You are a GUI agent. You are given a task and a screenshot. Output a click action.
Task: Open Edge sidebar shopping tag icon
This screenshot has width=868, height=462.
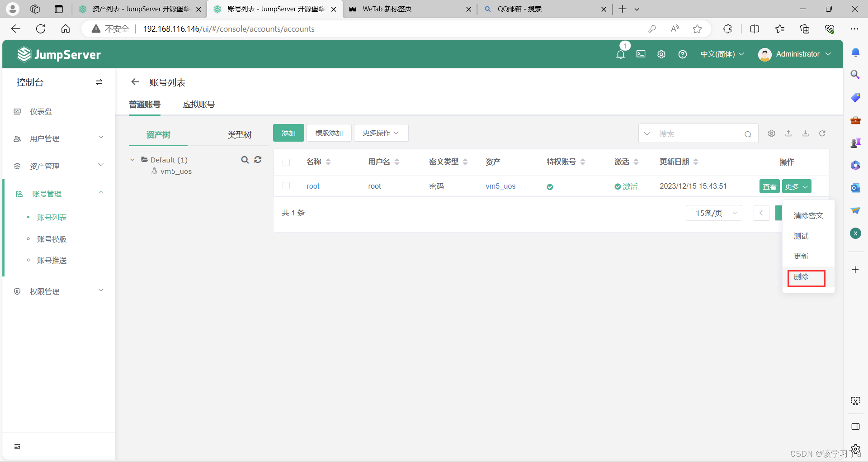point(855,97)
